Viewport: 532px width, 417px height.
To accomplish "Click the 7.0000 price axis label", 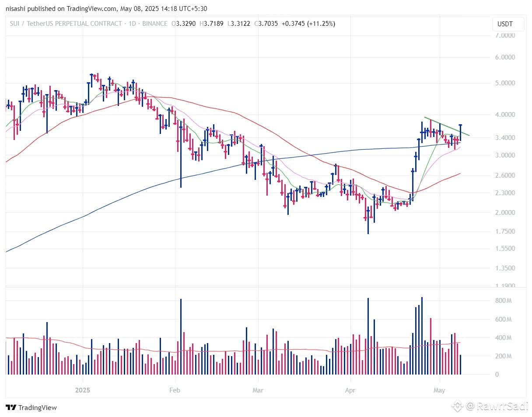I will pyautogui.click(x=504, y=35).
